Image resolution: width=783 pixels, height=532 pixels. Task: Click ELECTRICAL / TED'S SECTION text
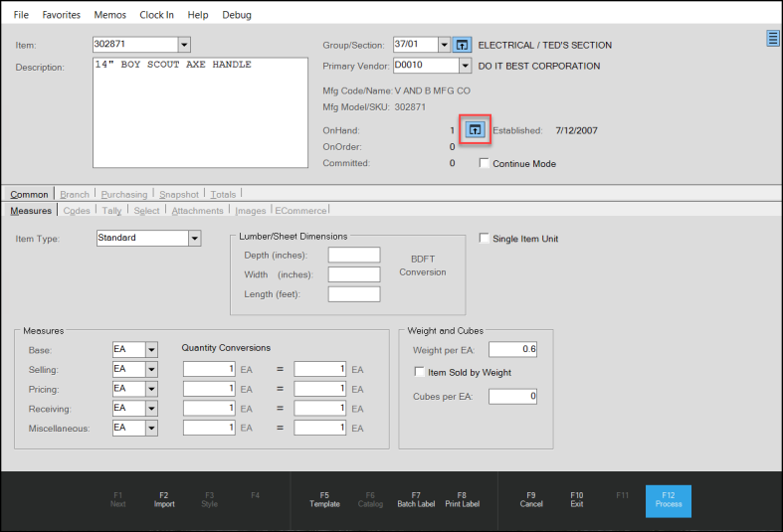coord(545,45)
